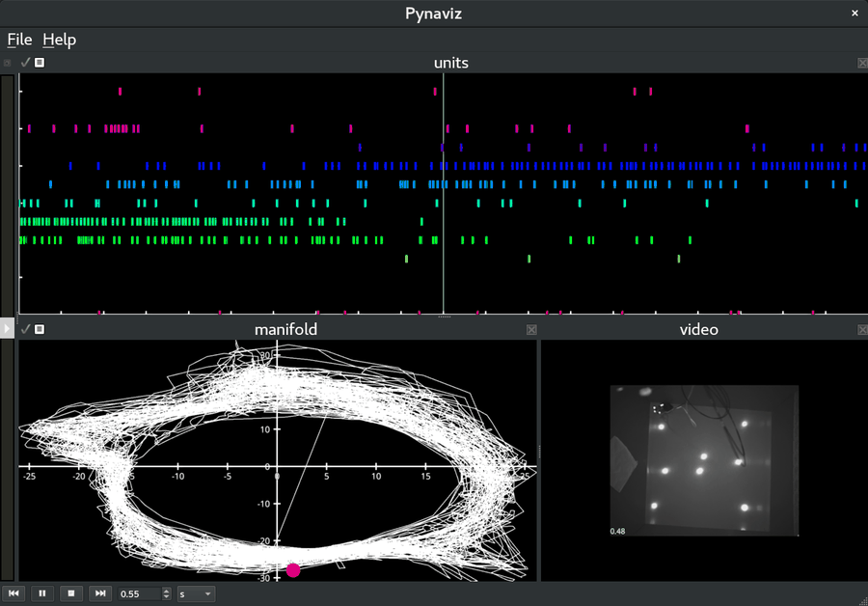The width and height of the screenshot is (868, 606).
Task: Toggle the checkmark in manifold panel header
Action: pos(25,329)
